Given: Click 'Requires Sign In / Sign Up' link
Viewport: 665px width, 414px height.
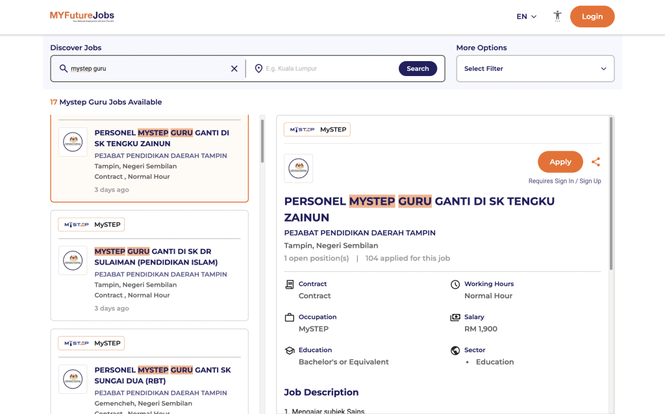Looking at the screenshot, I should coord(564,181).
